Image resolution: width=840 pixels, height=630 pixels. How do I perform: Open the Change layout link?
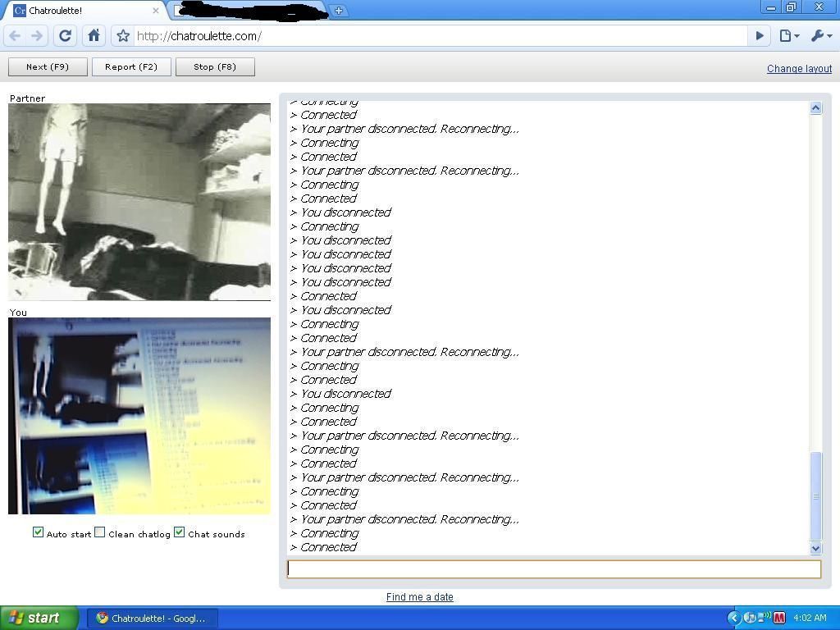[x=799, y=69]
